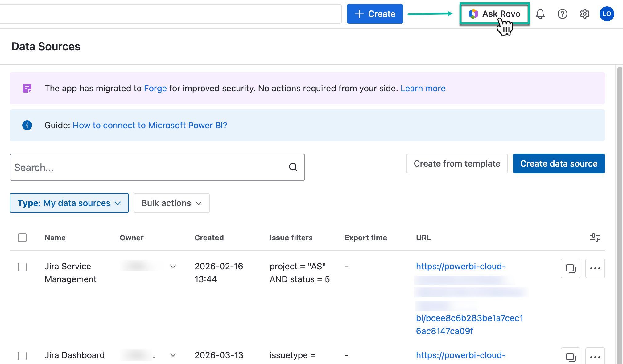Open Jira Dashboard powerbi-cloud URL

461,355
